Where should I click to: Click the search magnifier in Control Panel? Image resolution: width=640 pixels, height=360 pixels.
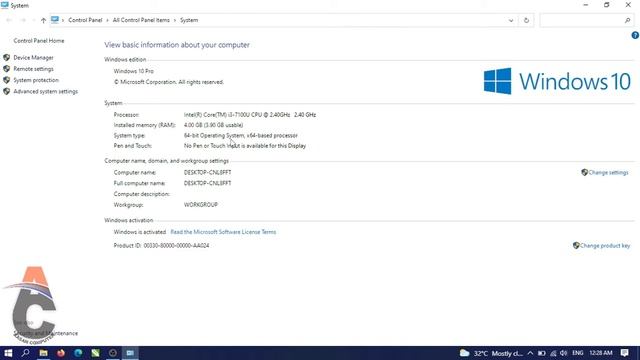point(627,20)
